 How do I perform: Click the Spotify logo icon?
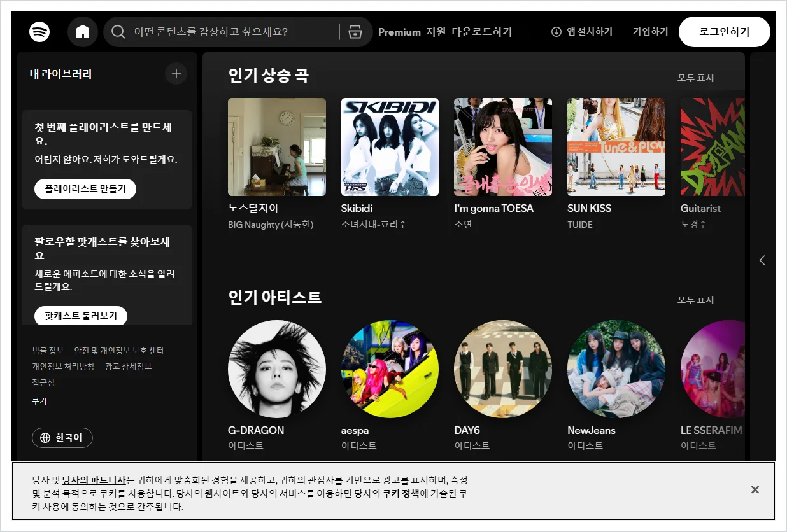tap(39, 32)
